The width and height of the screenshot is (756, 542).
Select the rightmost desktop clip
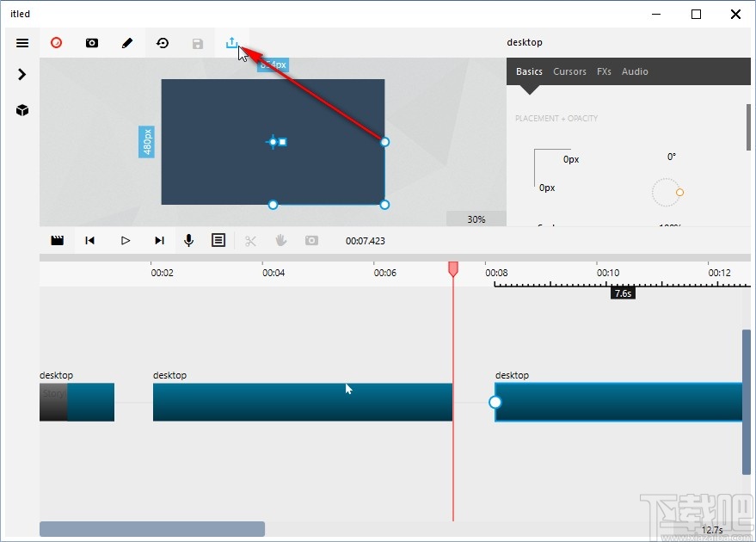point(618,402)
